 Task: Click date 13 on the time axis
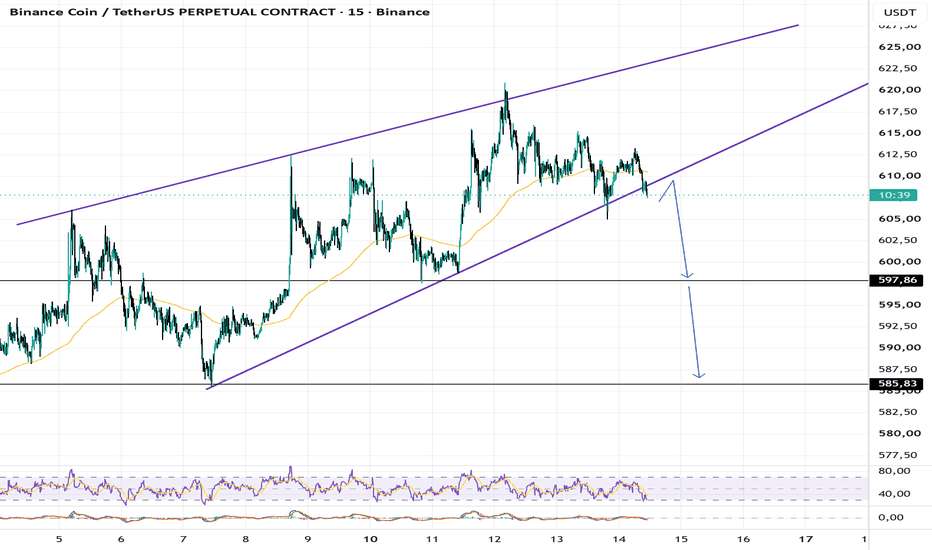(557, 539)
